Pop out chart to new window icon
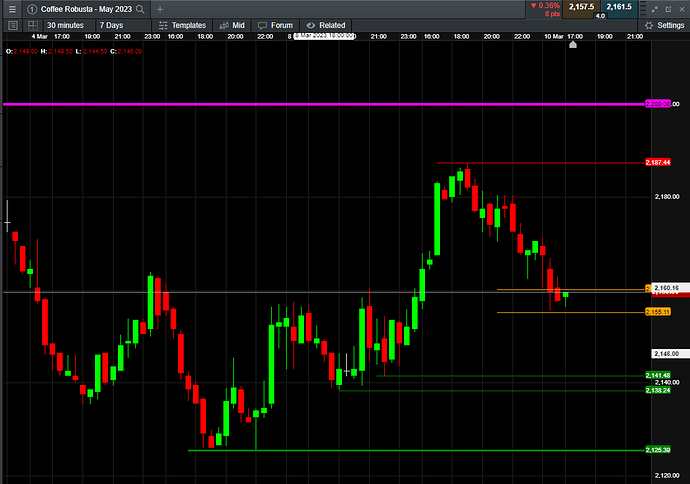Image resolution: width=690 pixels, height=484 pixels. pyautogui.click(x=668, y=9)
